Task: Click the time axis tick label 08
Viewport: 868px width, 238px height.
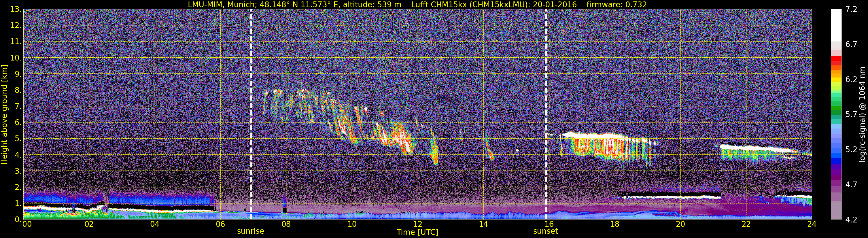Action: tap(286, 224)
